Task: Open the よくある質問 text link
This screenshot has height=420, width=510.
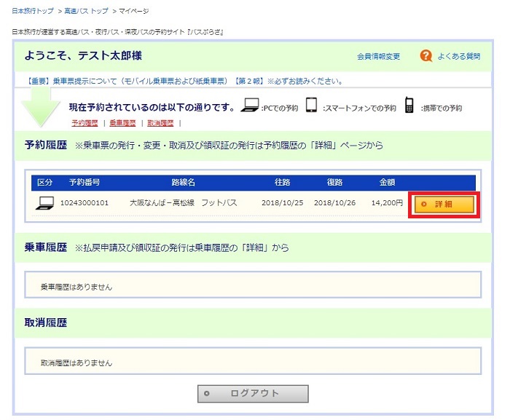Action: (x=459, y=57)
